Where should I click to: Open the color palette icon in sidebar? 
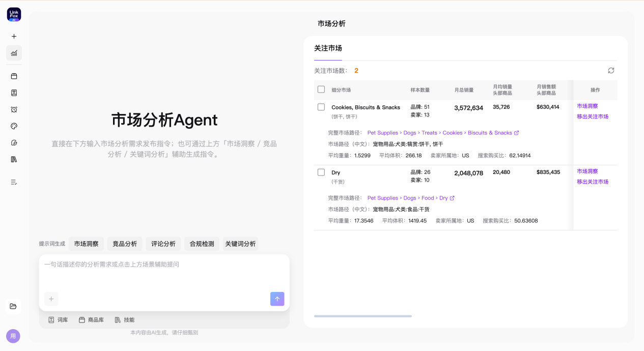(14, 126)
